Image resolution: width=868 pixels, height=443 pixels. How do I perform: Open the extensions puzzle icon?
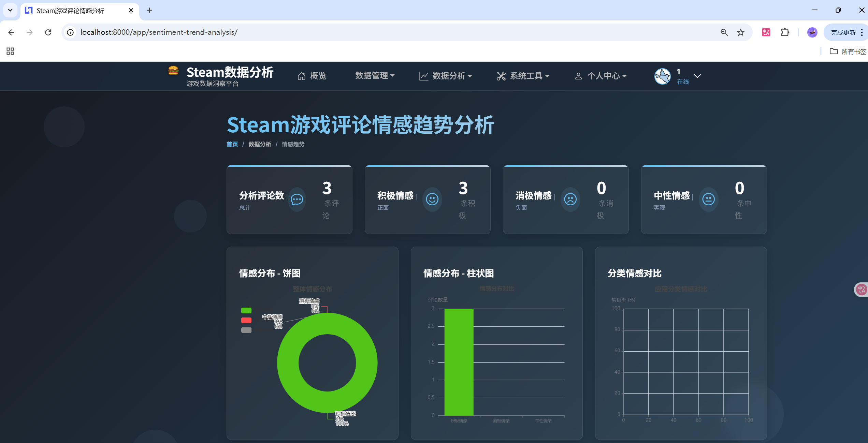click(x=785, y=32)
